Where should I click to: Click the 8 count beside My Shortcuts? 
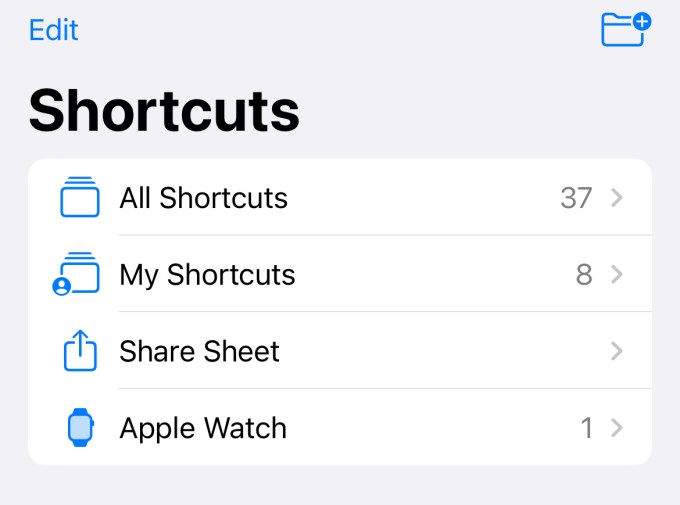click(x=584, y=274)
